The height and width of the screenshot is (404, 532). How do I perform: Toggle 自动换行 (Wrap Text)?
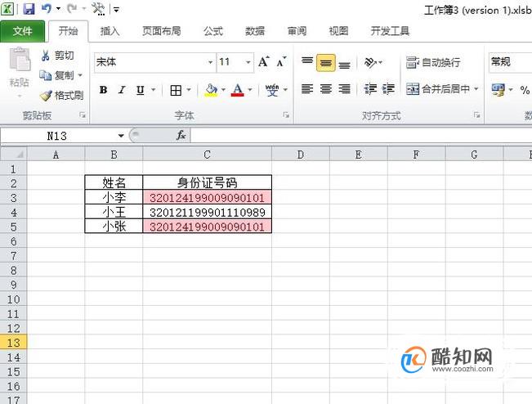click(433, 62)
